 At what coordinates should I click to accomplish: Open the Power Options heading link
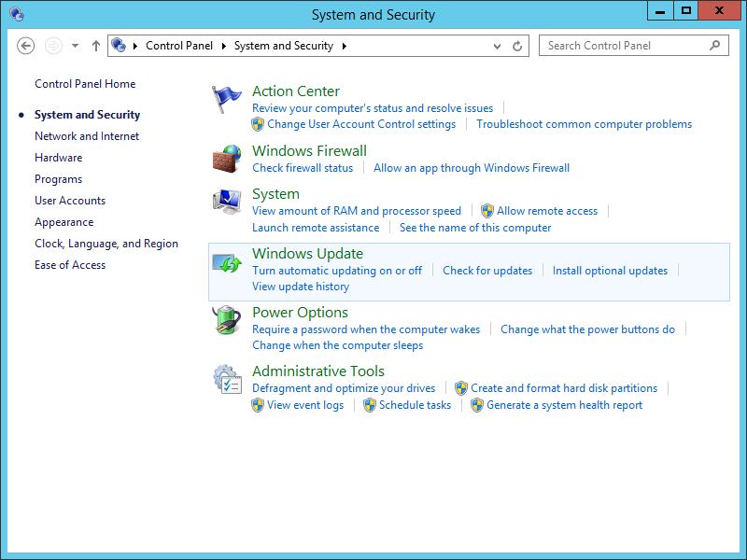pyautogui.click(x=300, y=313)
